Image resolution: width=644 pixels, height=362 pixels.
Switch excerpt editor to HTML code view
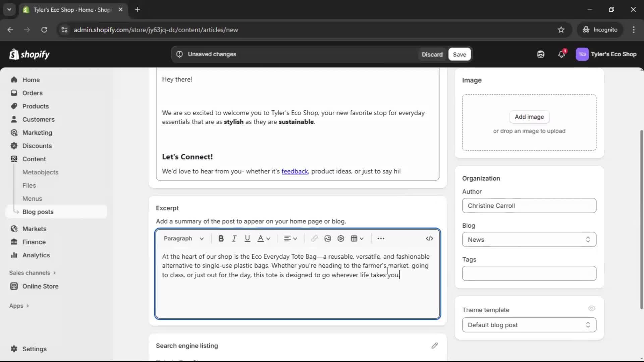(x=429, y=238)
